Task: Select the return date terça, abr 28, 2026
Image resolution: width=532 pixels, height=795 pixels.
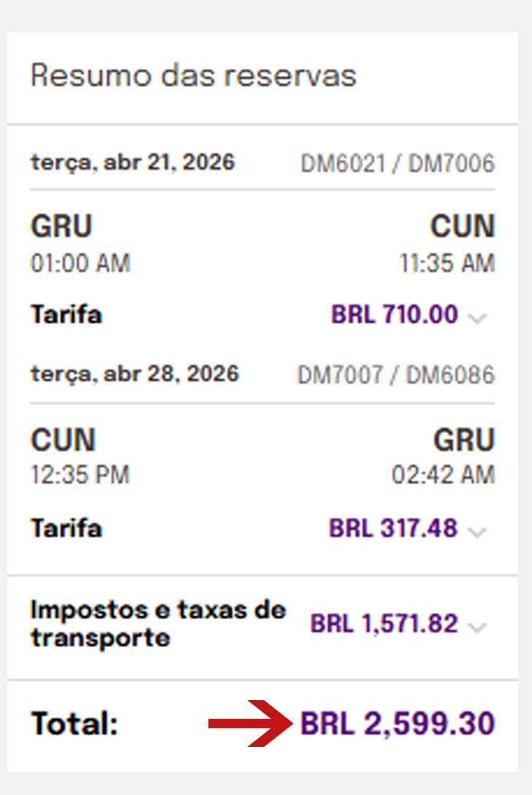Action: pyautogui.click(x=135, y=374)
